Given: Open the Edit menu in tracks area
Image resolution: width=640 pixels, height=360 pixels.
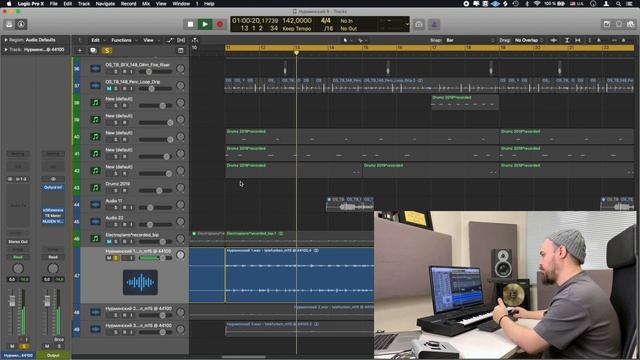Looking at the screenshot, I should pos(97,40).
